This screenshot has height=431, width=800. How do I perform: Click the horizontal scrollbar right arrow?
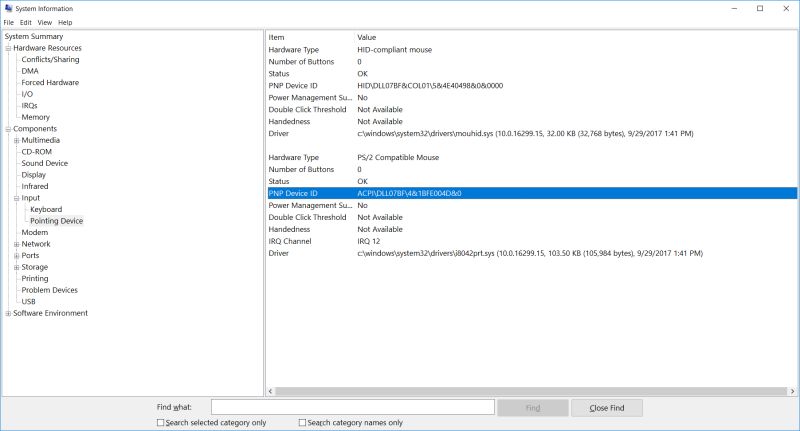[x=792, y=391]
